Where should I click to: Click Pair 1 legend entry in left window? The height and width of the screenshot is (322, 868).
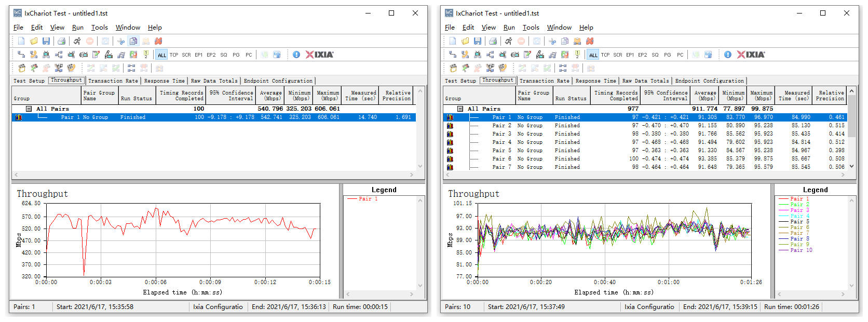[362, 199]
